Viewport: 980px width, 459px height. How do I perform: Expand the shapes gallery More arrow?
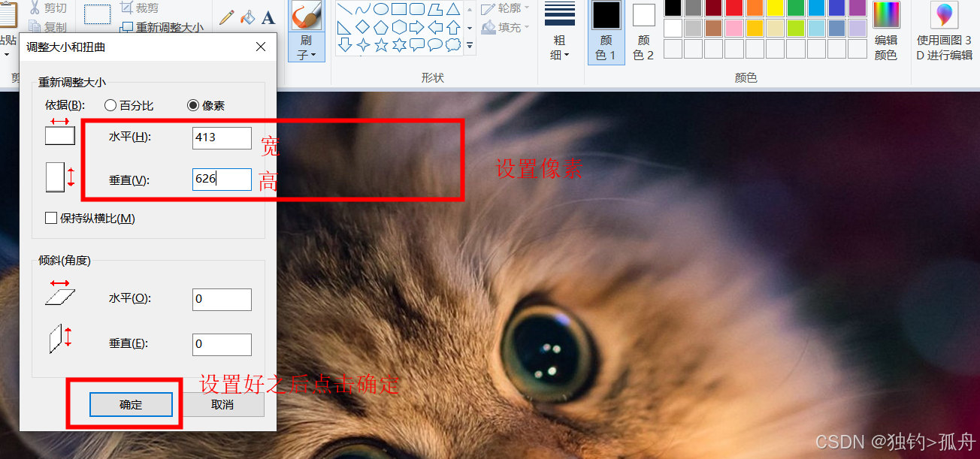[x=470, y=45]
